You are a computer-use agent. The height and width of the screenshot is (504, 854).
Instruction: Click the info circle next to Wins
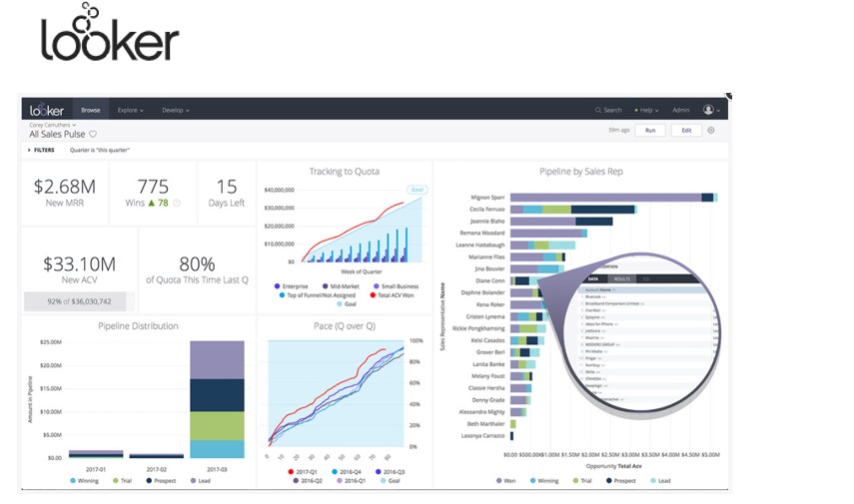[177, 203]
